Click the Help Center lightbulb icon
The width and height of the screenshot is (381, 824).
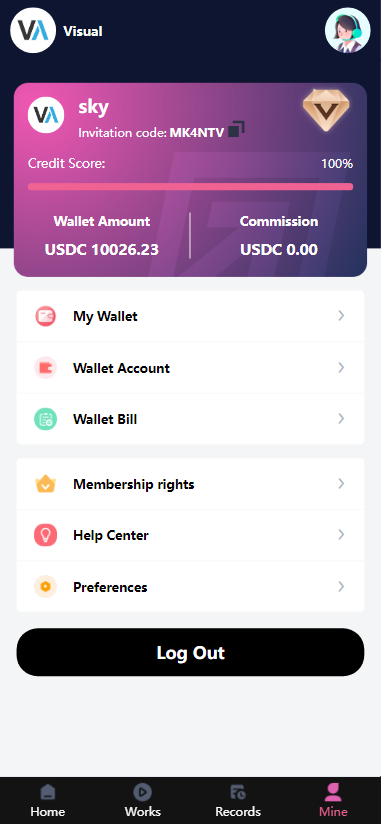46,535
